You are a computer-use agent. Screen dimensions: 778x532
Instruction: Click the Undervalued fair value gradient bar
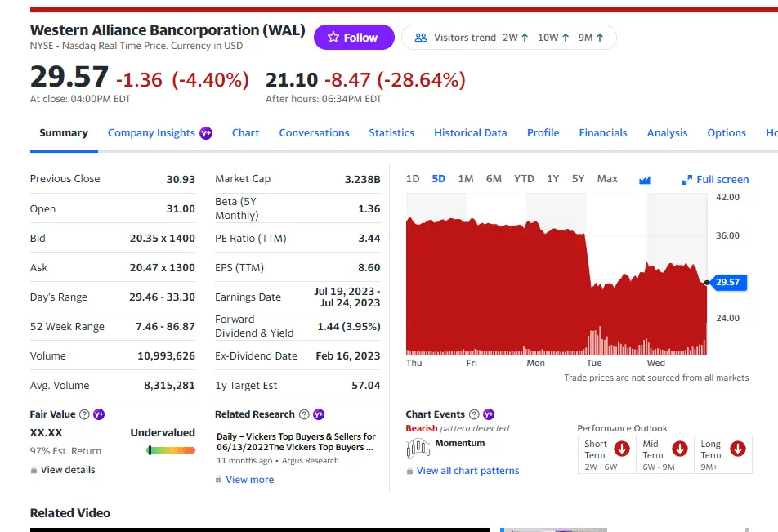171,450
